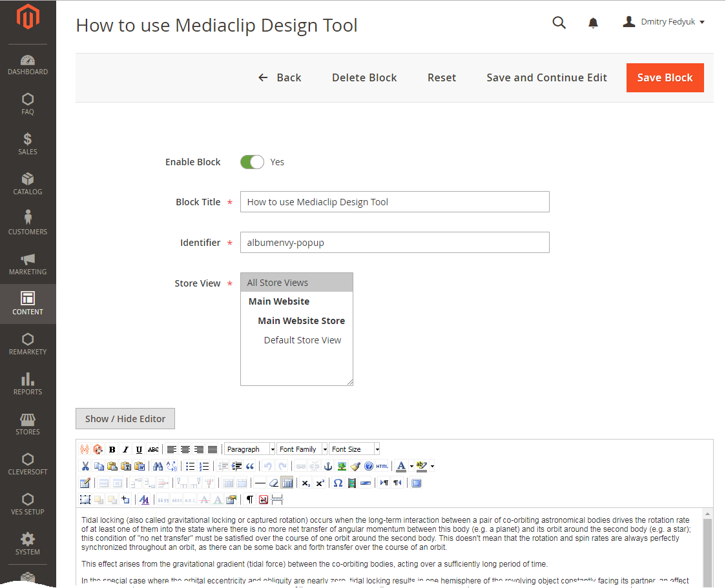Click the Insert Anchor icon
Screen dimensions: 726x588
tap(328, 466)
